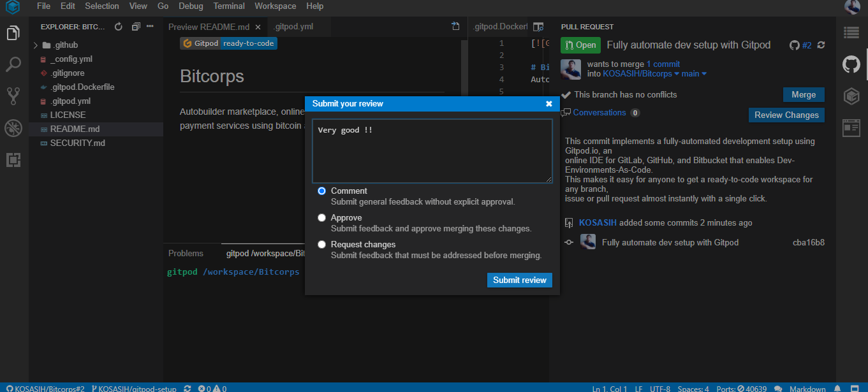Click KOSASIH/gitpod-setup branch in status bar
The width and height of the screenshot is (868, 392).
(x=134, y=388)
